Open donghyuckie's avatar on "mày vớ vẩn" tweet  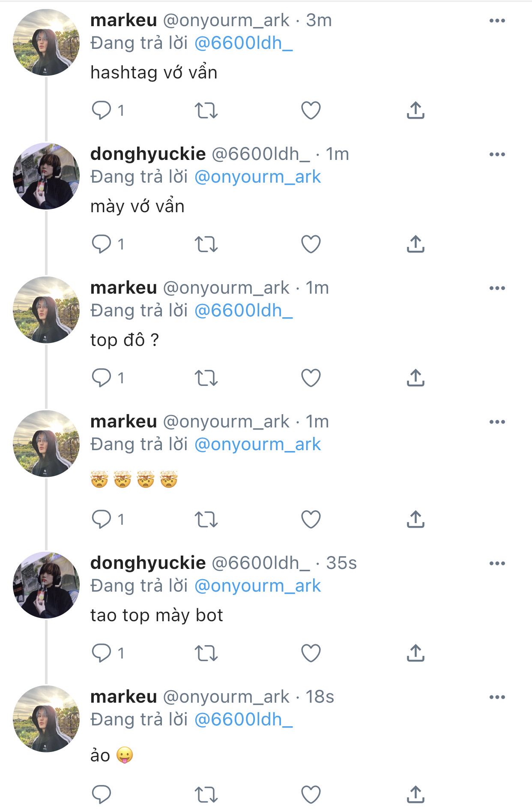(x=46, y=176)
